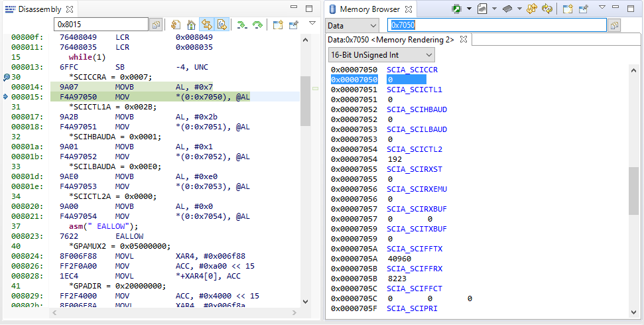This screenshot has height=325, width=644.
Task: Click the Disassembly vertical scrollbar thumb
Action: tap(305, 101)
